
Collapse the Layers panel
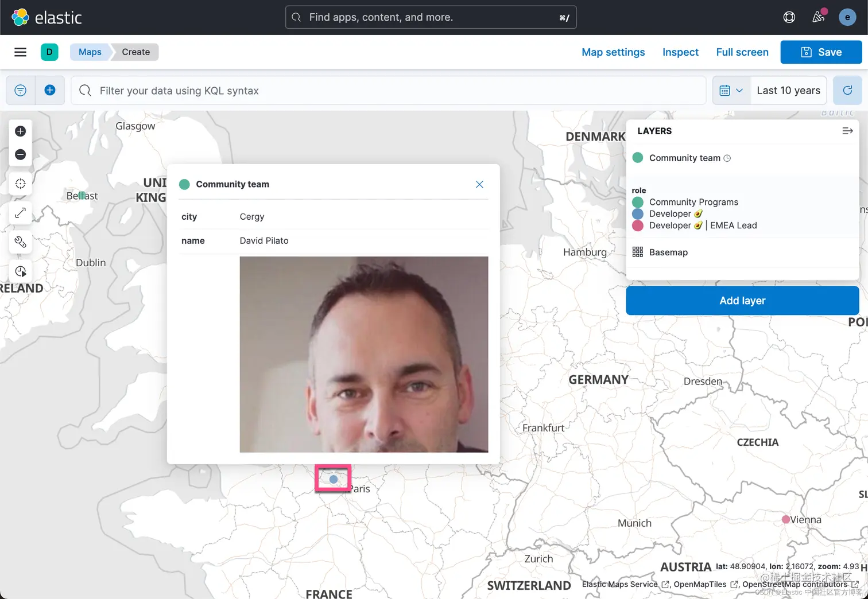point(847,131)
